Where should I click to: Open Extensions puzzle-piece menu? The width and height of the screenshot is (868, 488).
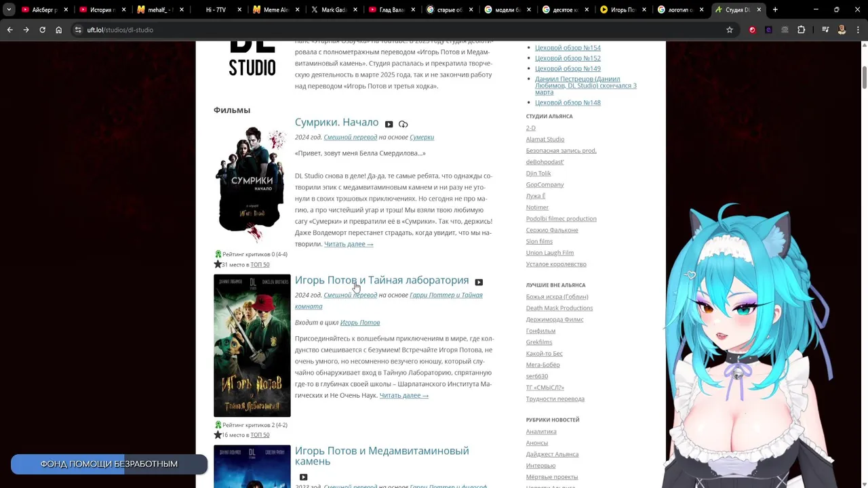click(801, 30)
